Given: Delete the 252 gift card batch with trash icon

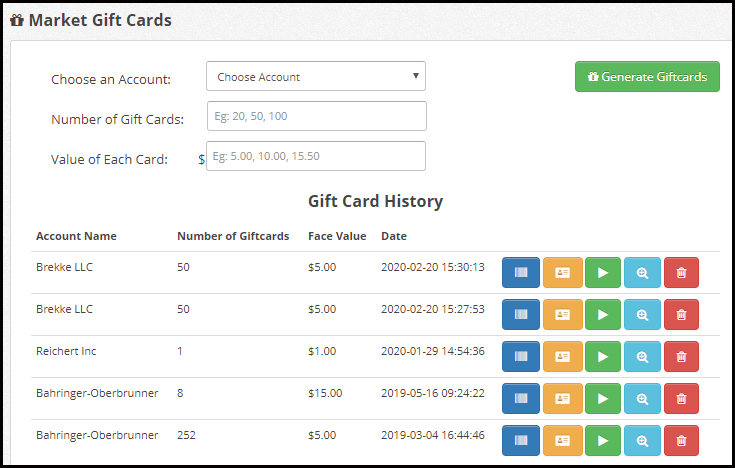Looking at the screenshot, I should (681, 440).
